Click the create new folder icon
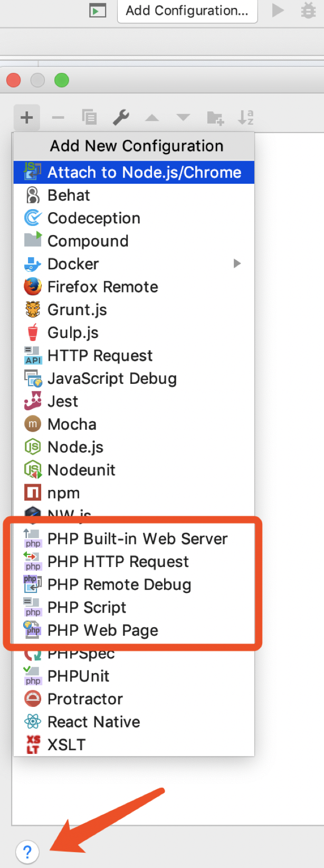 pos(215,118)
